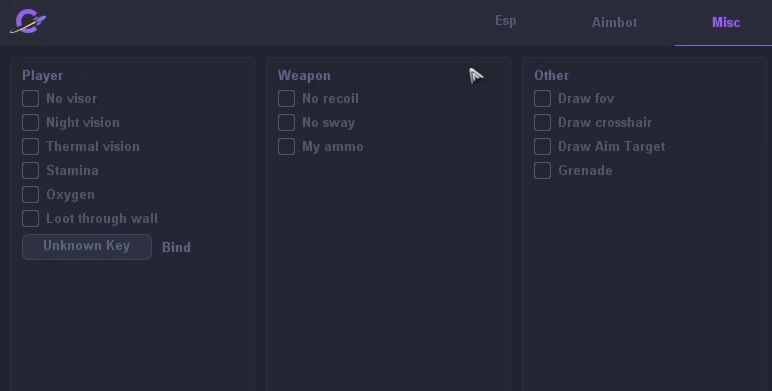This screenshot has width=772, height=391.
Task: Click the purple rocket logo icon
Action: click(28, 22)
